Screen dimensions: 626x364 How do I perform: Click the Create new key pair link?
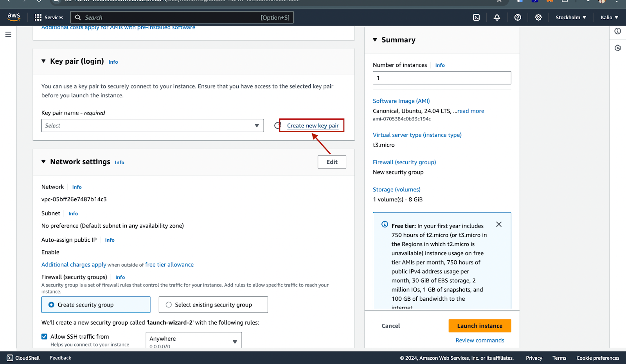pyautogui.click(x=313, y=126)
